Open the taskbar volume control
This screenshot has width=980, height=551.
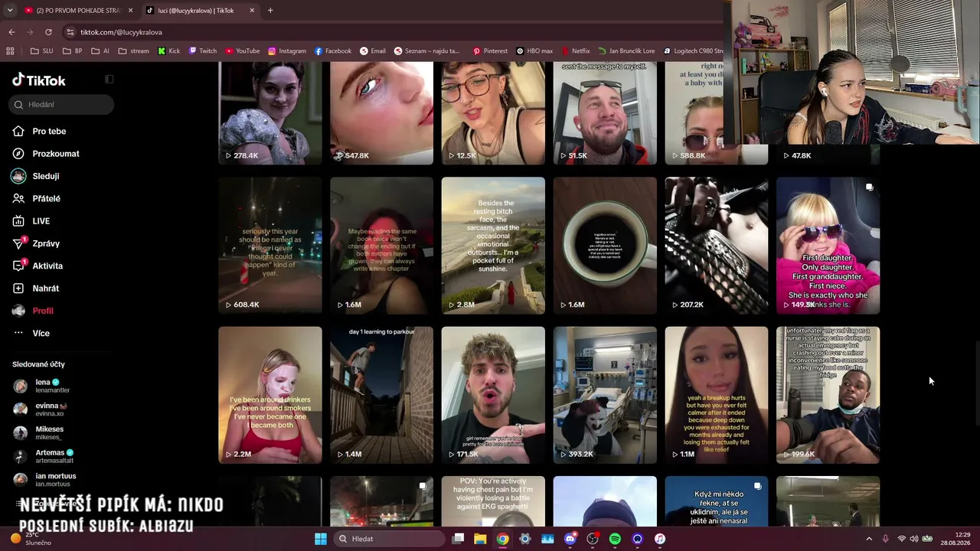914,539
